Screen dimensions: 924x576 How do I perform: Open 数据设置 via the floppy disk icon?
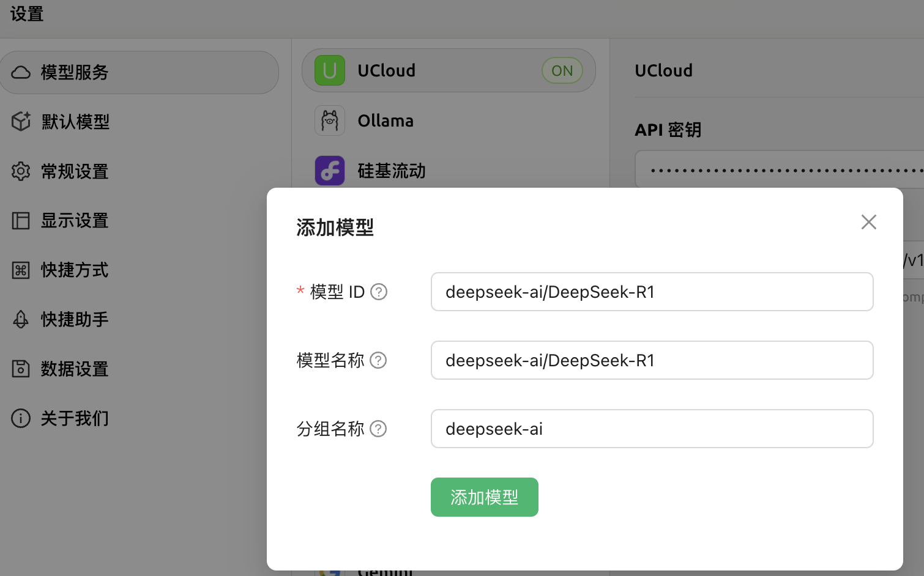(x=21, y=369)
